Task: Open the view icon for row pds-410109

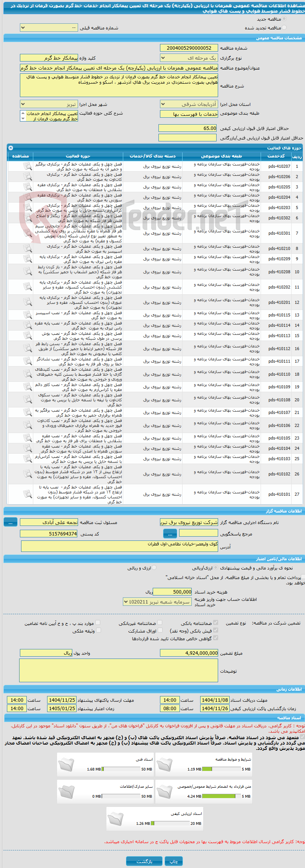Action: tap(27, 387)
